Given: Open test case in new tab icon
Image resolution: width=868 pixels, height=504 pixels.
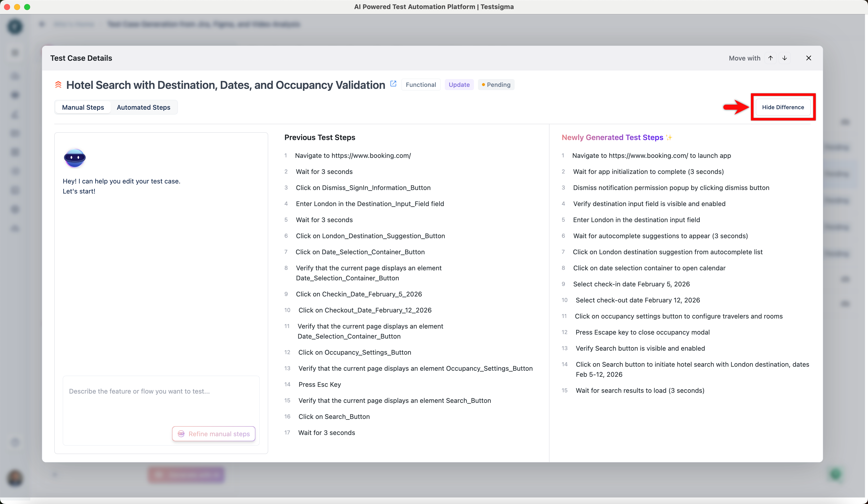Looking at the screenshot, I should click(393, 84).
